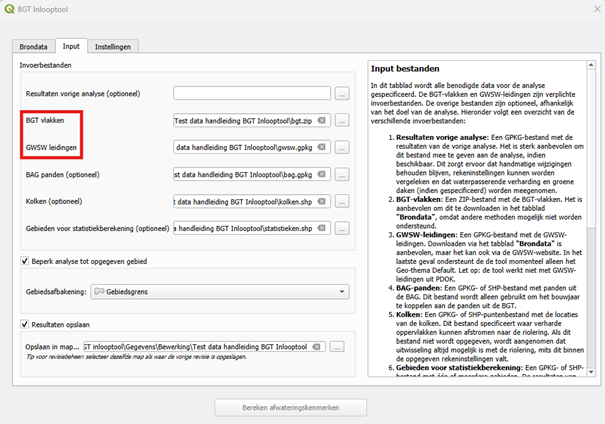The image size is (605, 424).
Task: Browse for the Opslaan in map folder
Action: [x=338, y=346]
